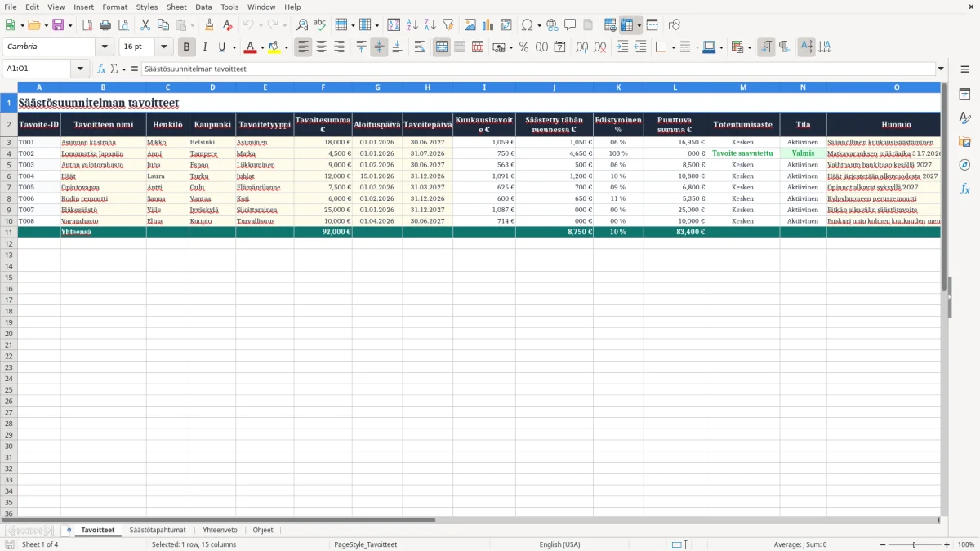Click the English (USA) language status field
The image size is (980, 551).
560,544
